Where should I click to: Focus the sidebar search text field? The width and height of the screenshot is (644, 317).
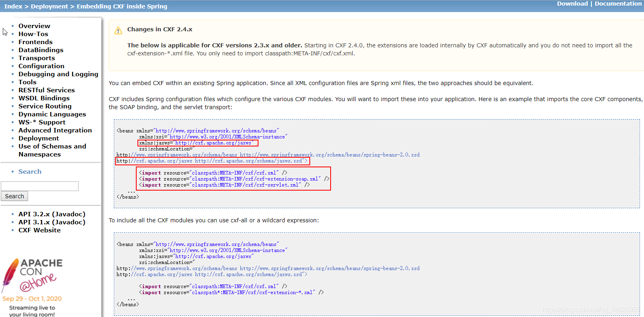(x=40, y=186)
